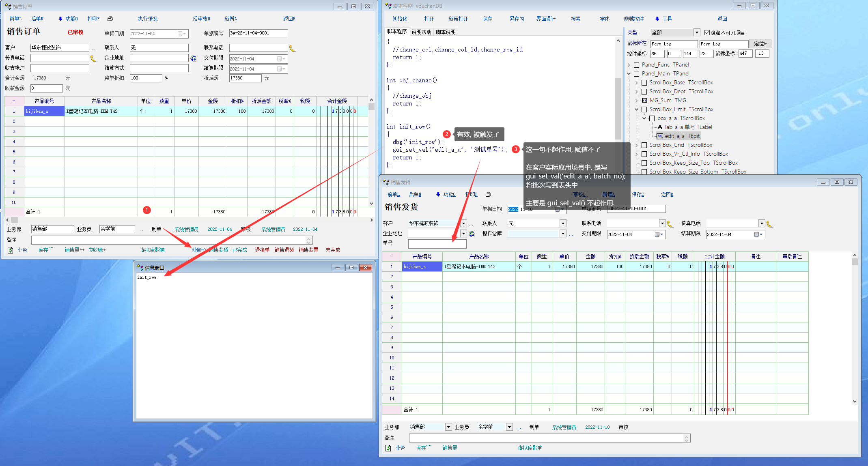Open the 类型 dropdown showing 全部
Image resolution: width=868 pixels, height=466 pixels.
pyautogui.click(x=697, y=32)
